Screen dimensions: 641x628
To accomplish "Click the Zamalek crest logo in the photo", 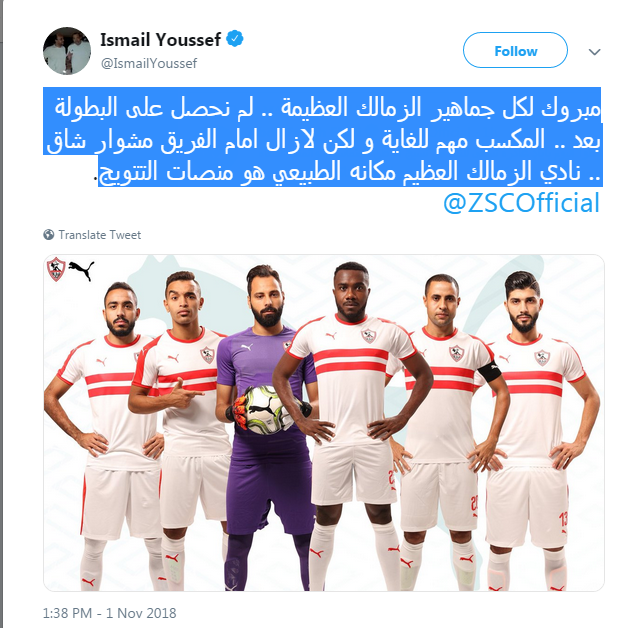I will click(56, 269).
